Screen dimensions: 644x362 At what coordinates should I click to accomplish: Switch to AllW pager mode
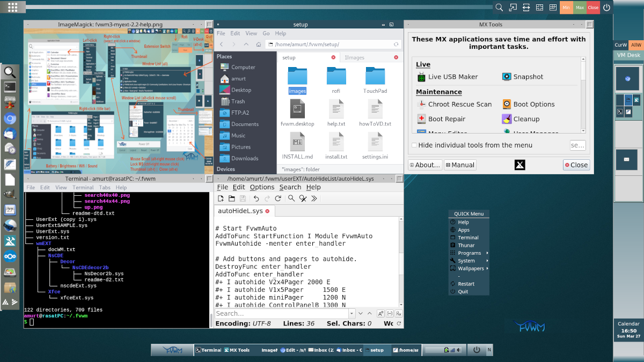tap(636, 45)
